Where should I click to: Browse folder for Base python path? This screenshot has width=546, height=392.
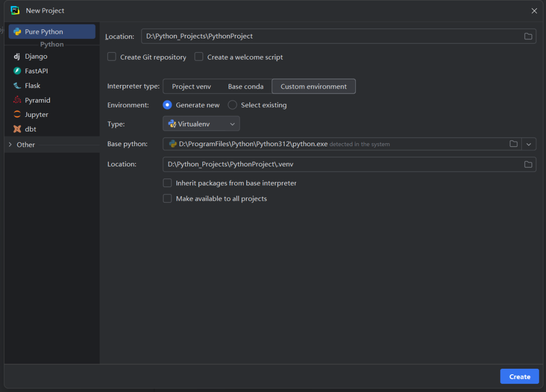coord(513,144)
